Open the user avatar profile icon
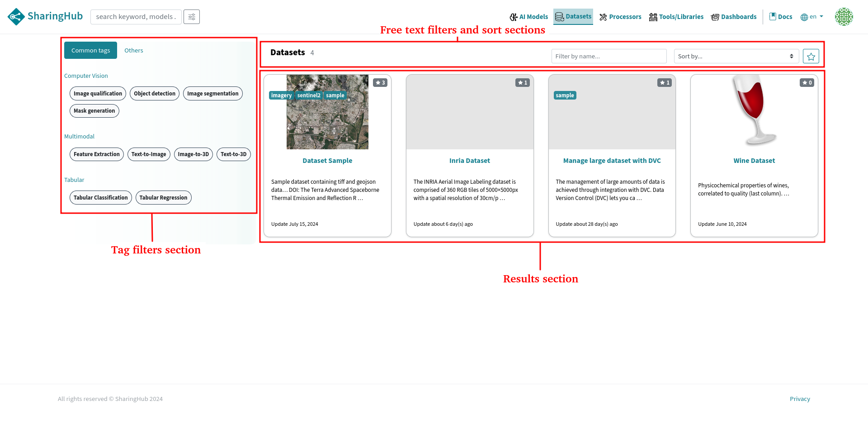Viewport: 868px width, 434px height. tap(844, 17)
